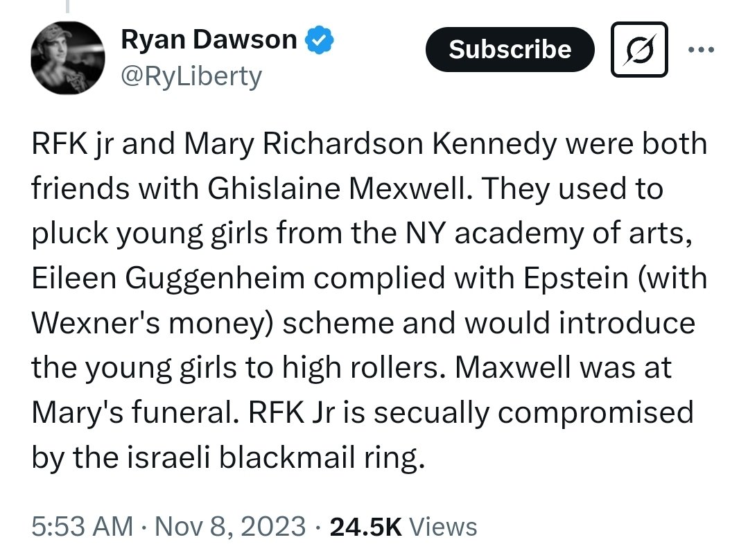Click the Nov 8, 2023 date
This screenshot has height=560, width=748.
(x=227, y=526)
